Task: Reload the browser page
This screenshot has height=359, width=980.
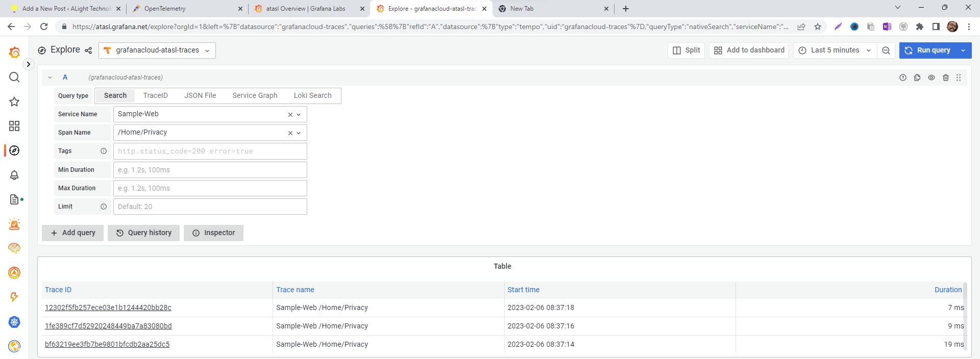Action: (x=44, y=27)
